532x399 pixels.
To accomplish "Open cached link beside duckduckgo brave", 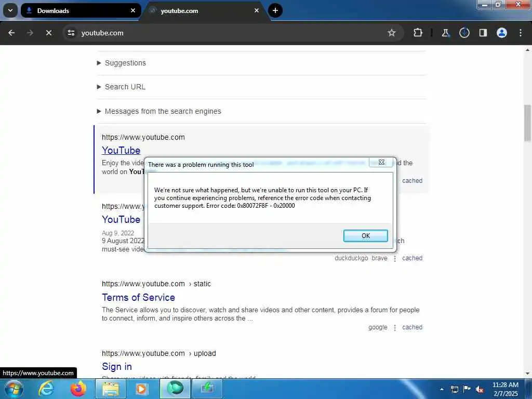I will tap(412, 258).
